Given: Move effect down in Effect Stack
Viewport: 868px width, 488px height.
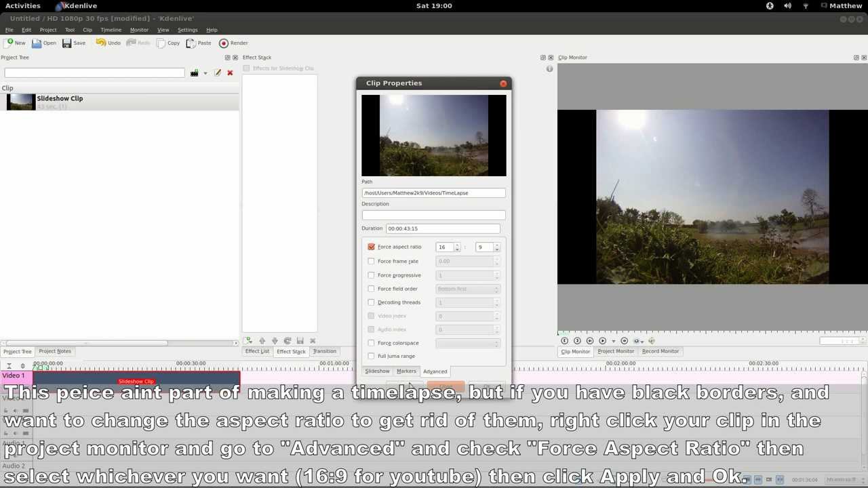Looking at the screenshot, I should (x=275, y=341).
